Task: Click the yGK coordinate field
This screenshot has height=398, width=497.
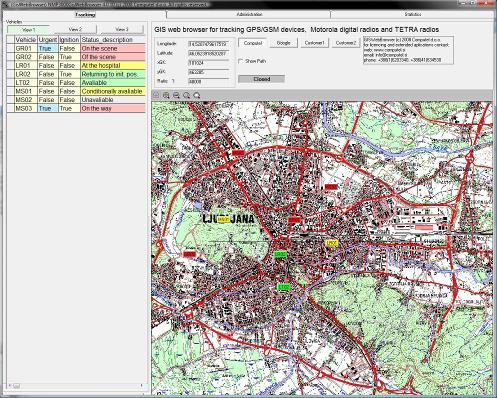Action: point(209,72)
